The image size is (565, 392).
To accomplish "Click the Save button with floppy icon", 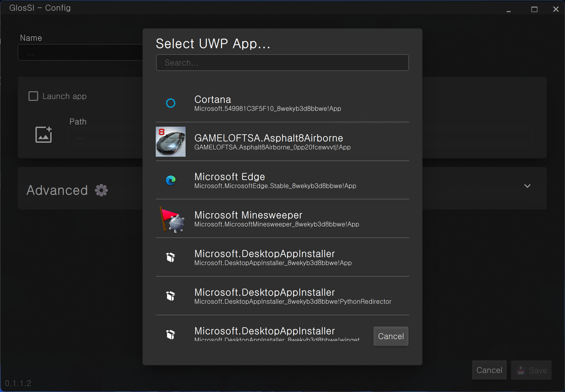I will [x=531, y=370].
